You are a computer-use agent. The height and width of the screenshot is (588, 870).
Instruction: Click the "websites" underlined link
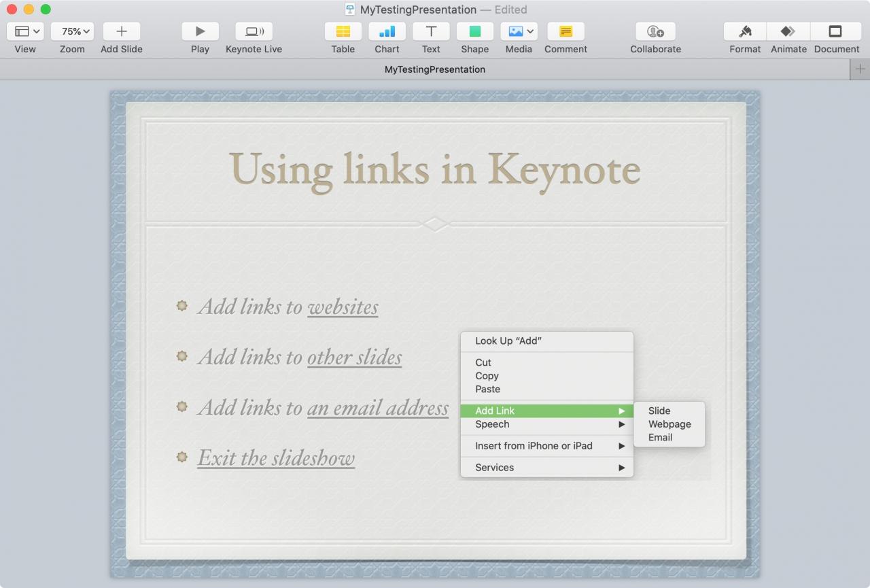343,307
